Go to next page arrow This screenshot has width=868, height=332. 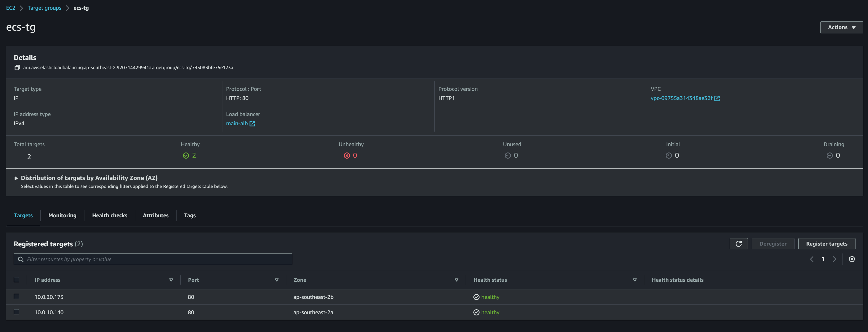click(834, 259)
